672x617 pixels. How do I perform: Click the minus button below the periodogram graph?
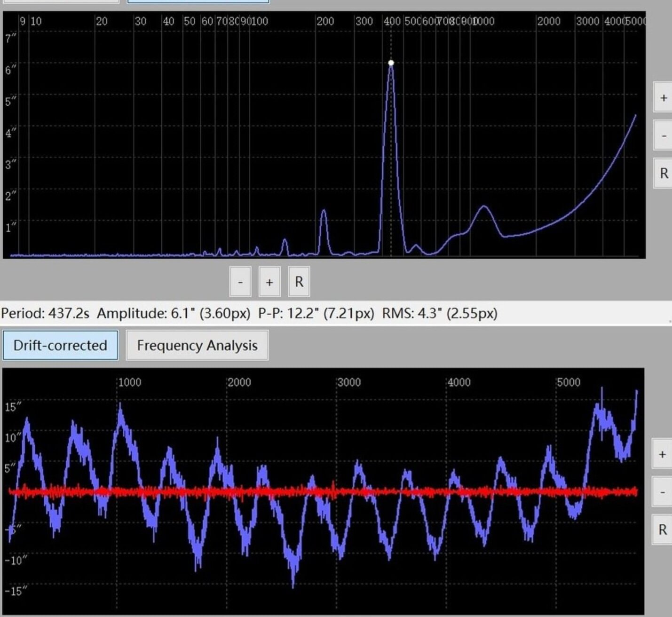tap(240, 282)
